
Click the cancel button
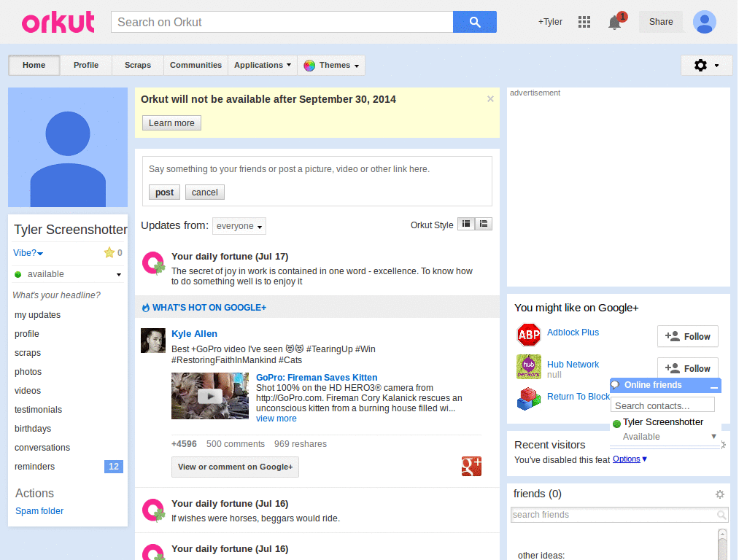pos(205,192)
